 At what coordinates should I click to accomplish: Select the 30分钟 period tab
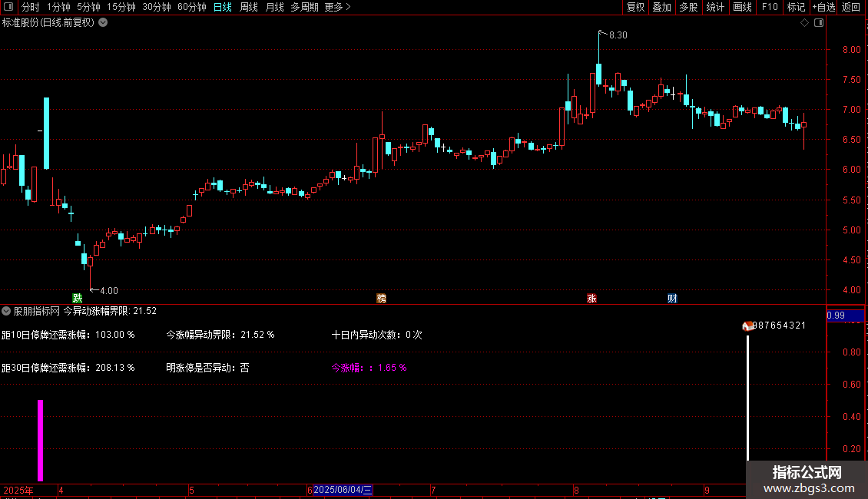pyautogui.click(x=156, y=7)
